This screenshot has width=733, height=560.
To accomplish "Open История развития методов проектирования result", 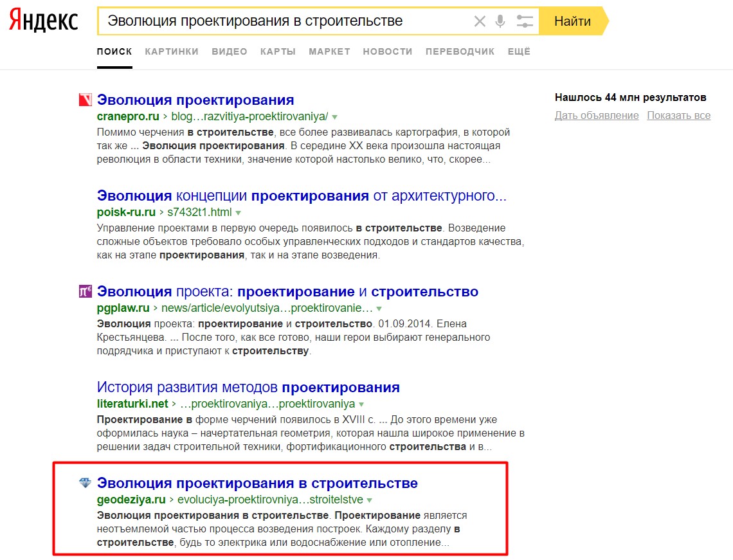I will click(248, 388).
